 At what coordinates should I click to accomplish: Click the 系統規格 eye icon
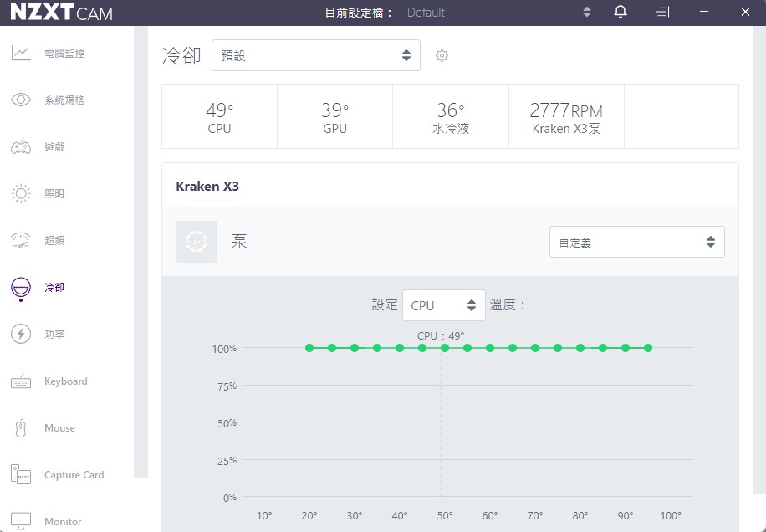click(x=21, y=100)
